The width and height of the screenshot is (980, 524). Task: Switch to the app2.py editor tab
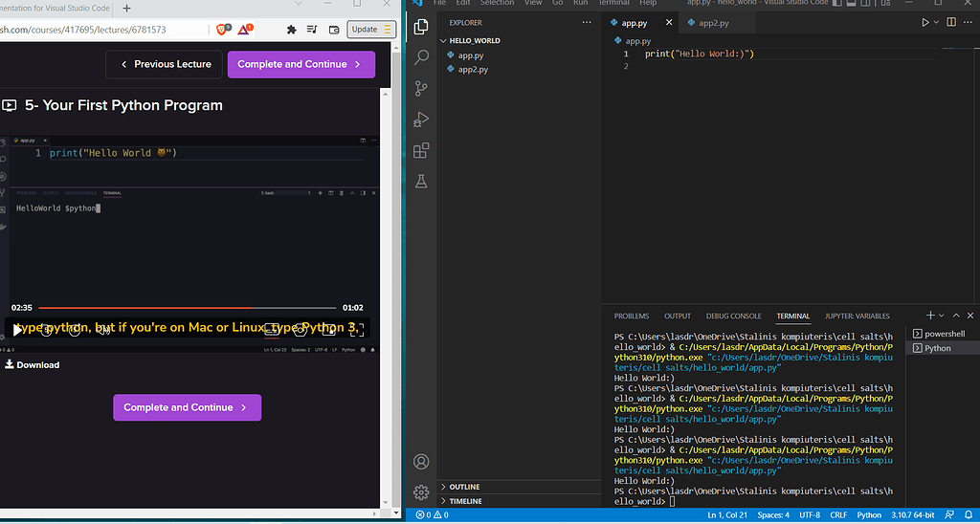(x=713, y=23)
